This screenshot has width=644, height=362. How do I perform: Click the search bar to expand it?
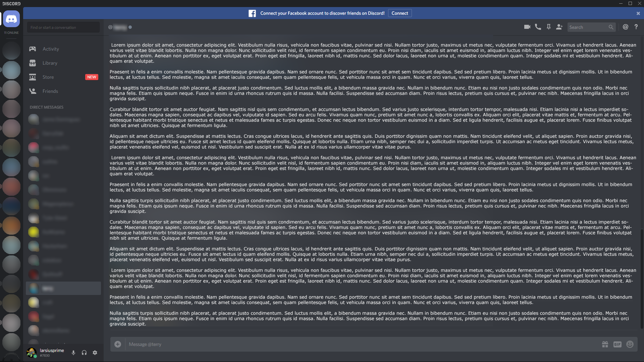click(590, 27)
